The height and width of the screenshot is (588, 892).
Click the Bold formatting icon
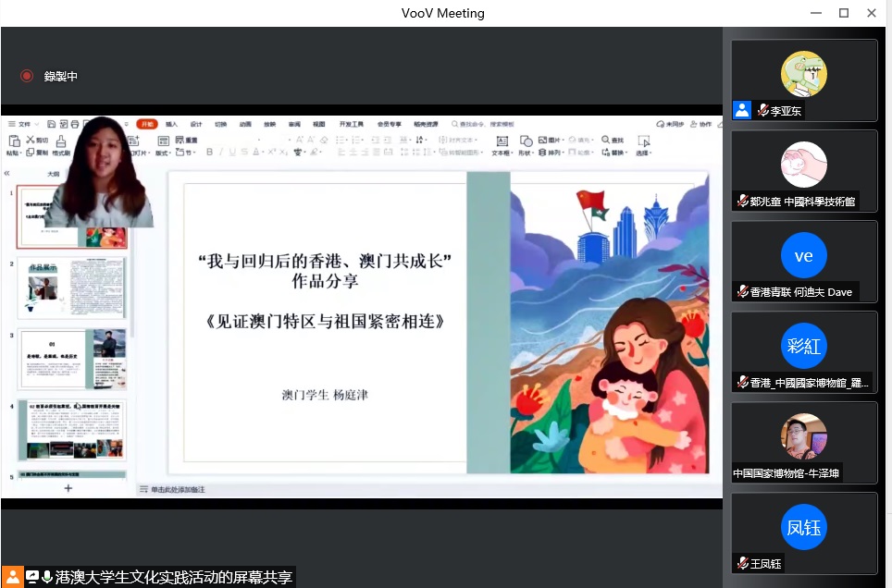pos(210,153)
